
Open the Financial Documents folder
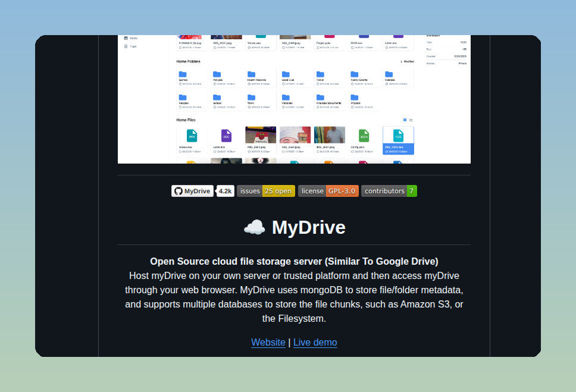pos(320,98)
